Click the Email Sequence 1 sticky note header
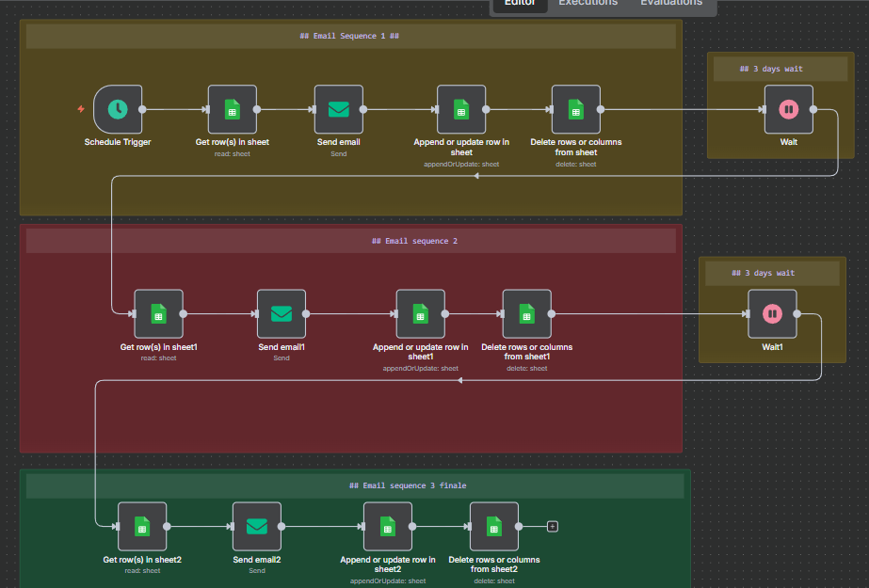Image resolution: width=869 pixels, height=588 pixels. [350, 37]
